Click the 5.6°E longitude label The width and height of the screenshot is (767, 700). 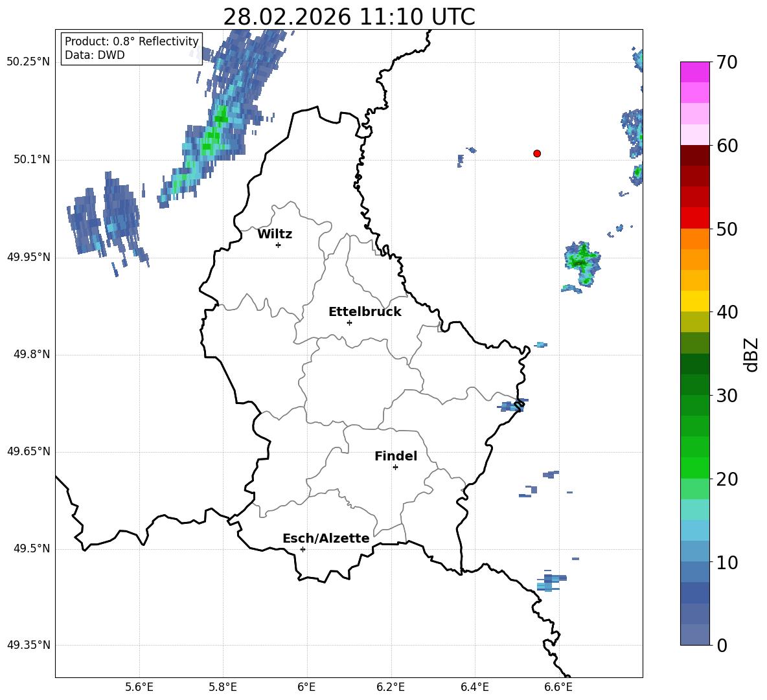[x=139, y=687]
